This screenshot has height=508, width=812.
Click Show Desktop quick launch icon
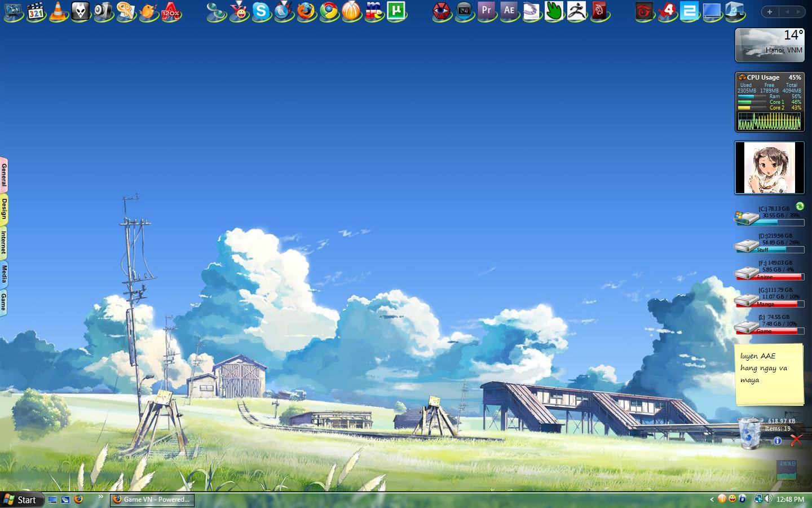[x=52, y=500]
